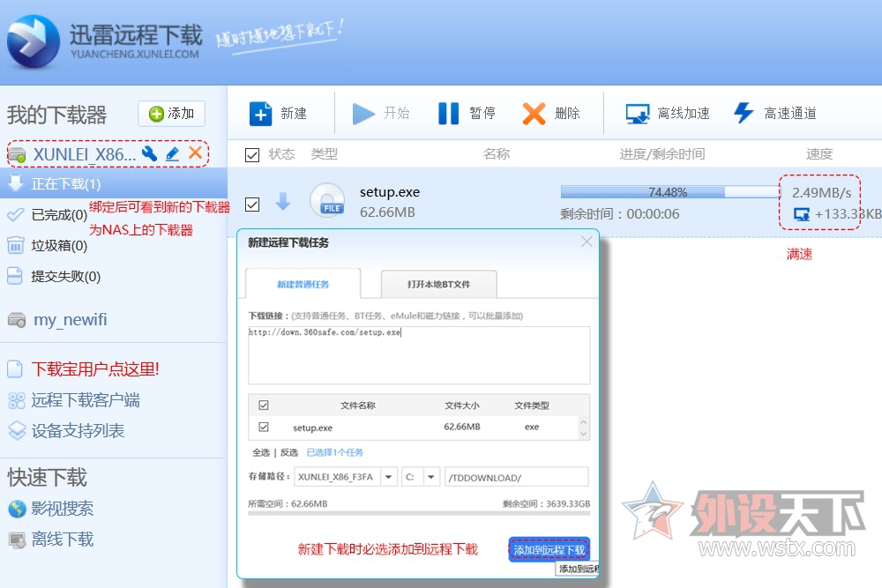Click the 开始 start toolbar button
Screen dimensions: 882x588
pos(381,114)
